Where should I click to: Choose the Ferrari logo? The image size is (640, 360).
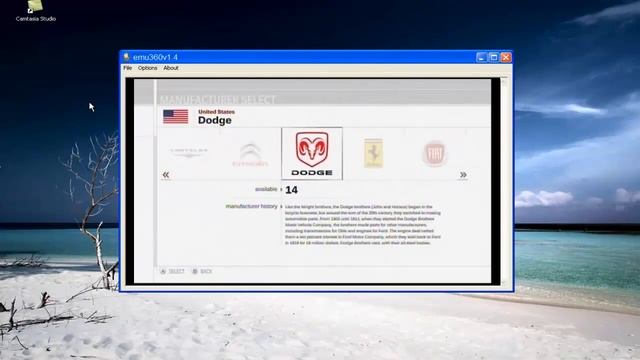pyautogui.click(x=373, y=153)
